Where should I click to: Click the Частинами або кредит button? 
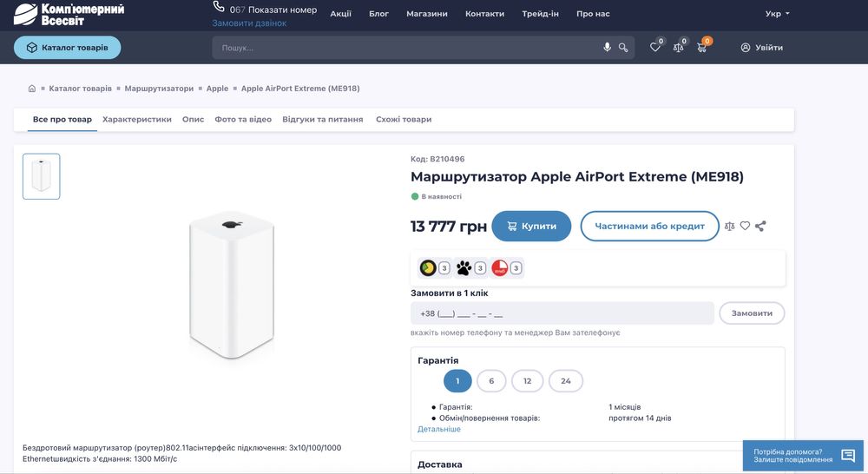[649, 226]
